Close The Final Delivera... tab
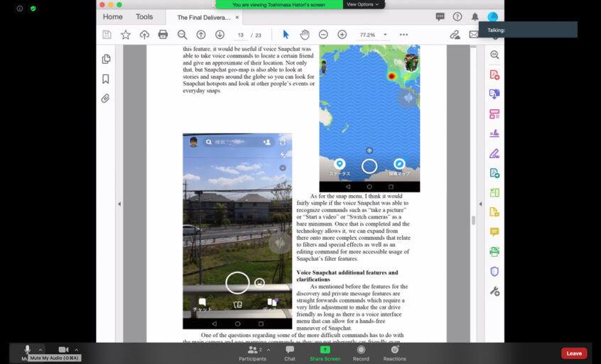 pyautogui.click(x=237, y=17)
